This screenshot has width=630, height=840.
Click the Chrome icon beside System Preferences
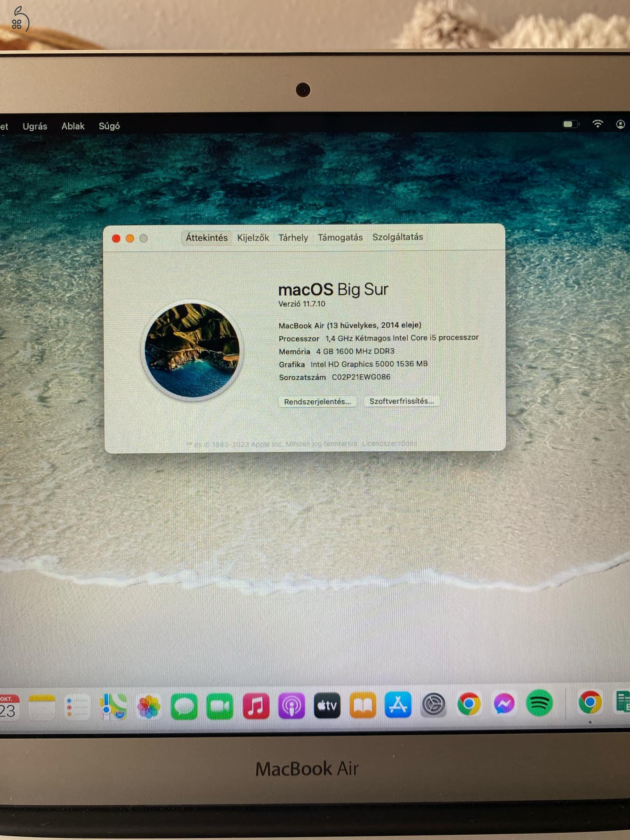click(469, 704)
